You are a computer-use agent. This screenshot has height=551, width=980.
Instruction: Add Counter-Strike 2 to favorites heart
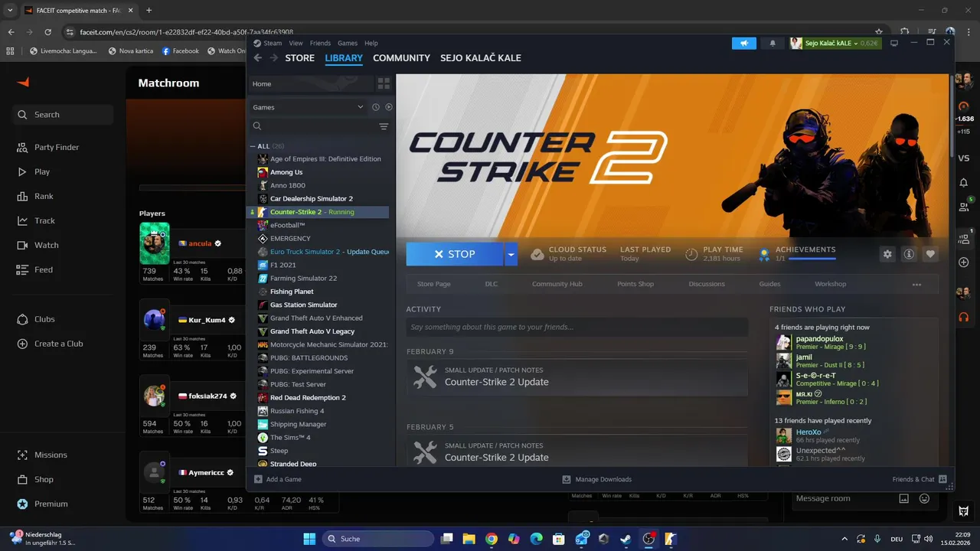coord(930,254)
